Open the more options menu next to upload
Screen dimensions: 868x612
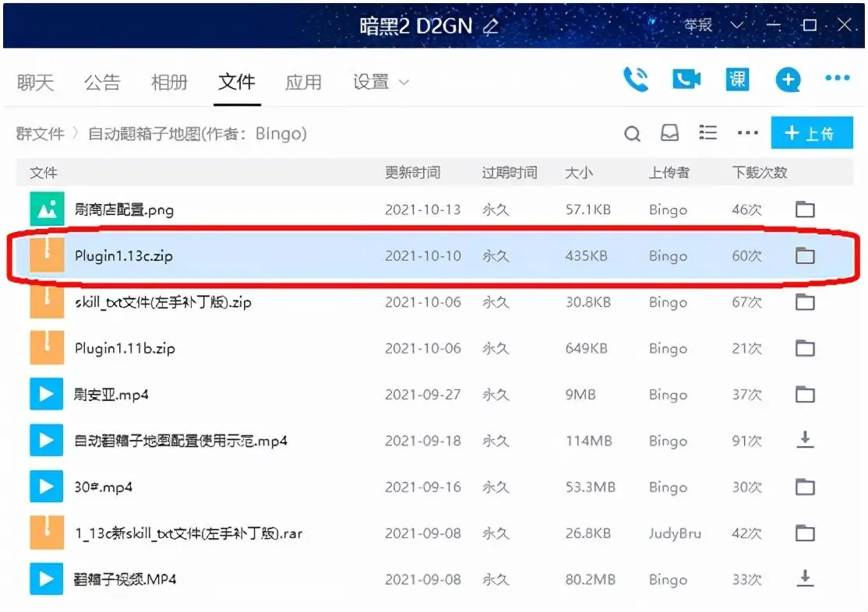(746, 134)
